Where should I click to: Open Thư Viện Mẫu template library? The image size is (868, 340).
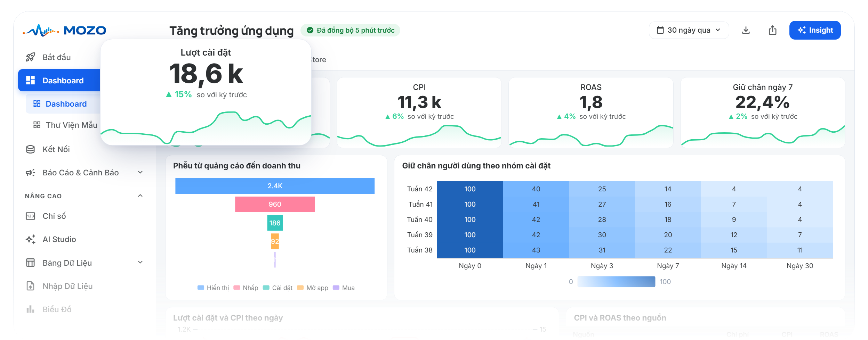[x=65, y=125]
